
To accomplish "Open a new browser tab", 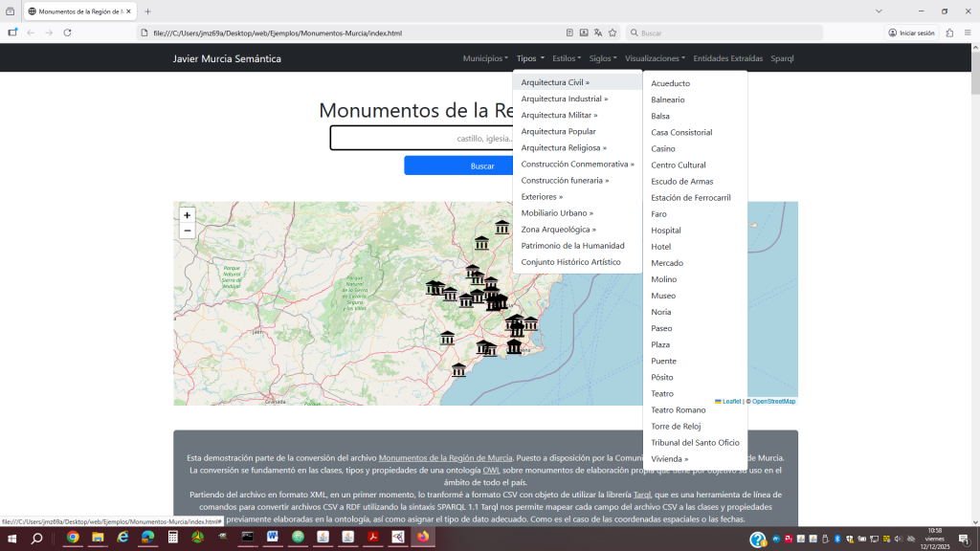I will pos(147,11).
